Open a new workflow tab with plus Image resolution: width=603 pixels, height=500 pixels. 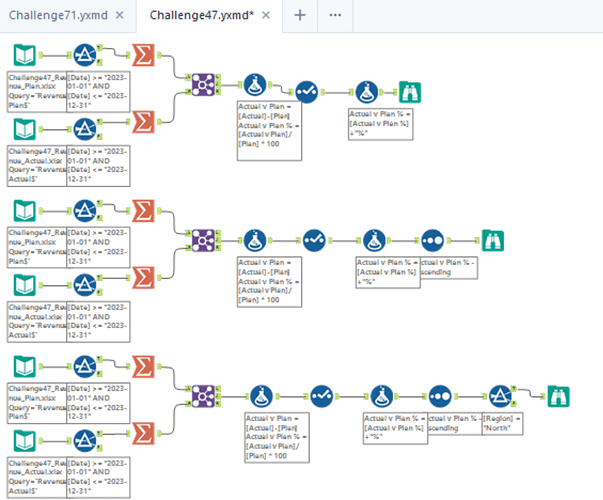300,15
